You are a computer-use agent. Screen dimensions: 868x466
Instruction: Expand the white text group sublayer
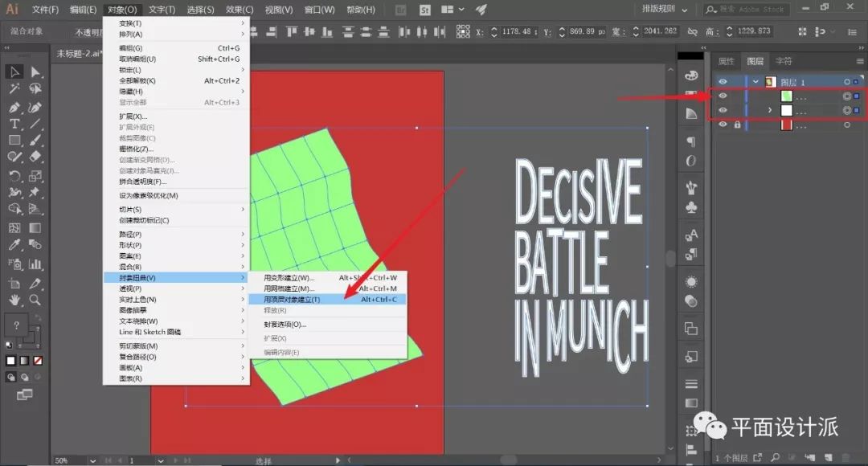(770, 110)
